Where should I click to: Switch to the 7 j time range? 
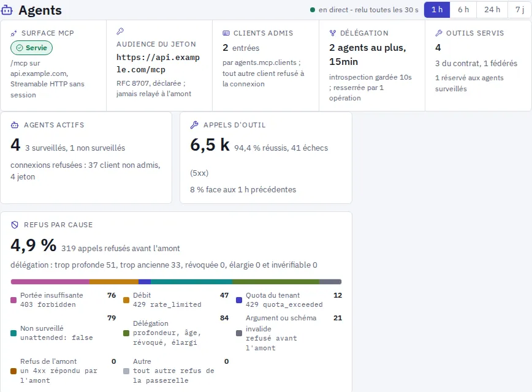tap(520, 10)
